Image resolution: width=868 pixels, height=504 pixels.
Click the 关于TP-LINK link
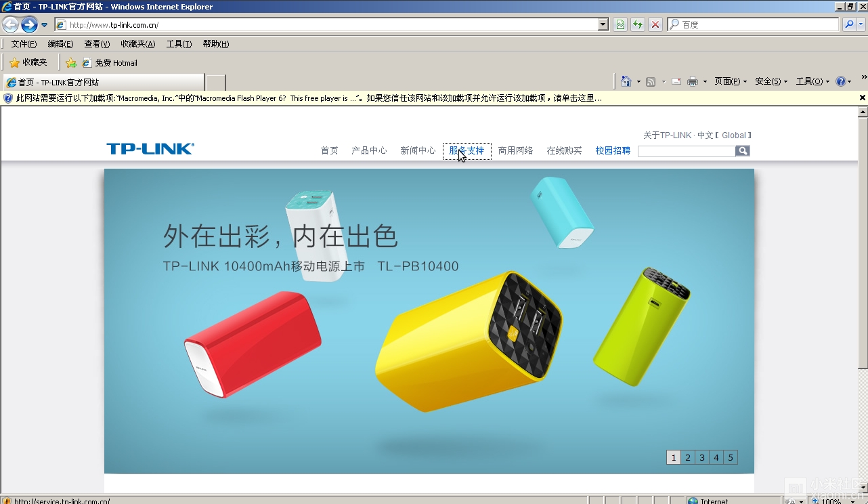pyautogui.click(x=667, y=135)
